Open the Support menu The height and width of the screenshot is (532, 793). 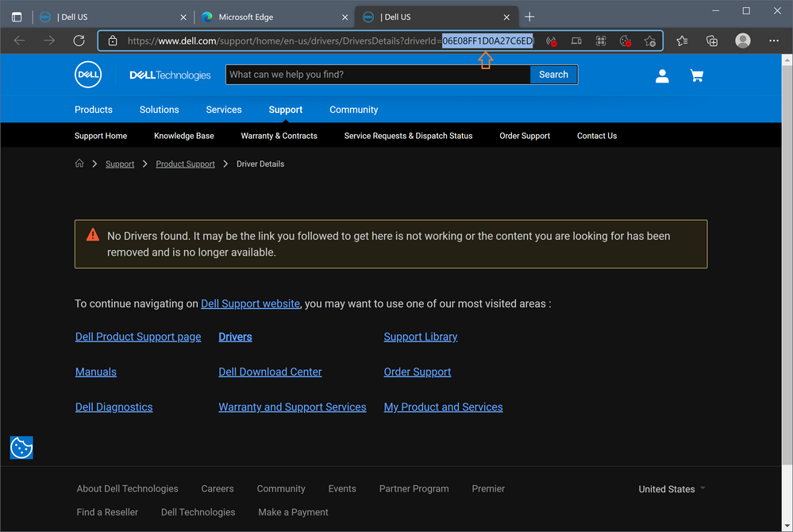(x=286, y=110)
